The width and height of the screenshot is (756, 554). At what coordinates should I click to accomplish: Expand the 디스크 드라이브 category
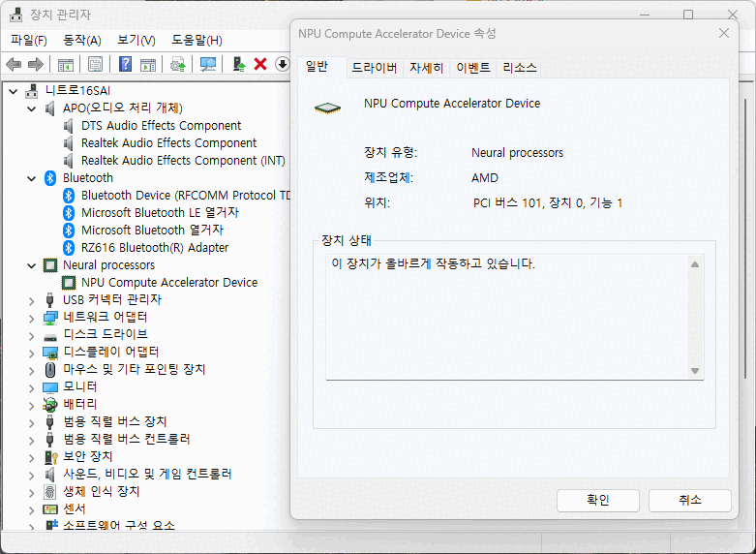point(32,336)
